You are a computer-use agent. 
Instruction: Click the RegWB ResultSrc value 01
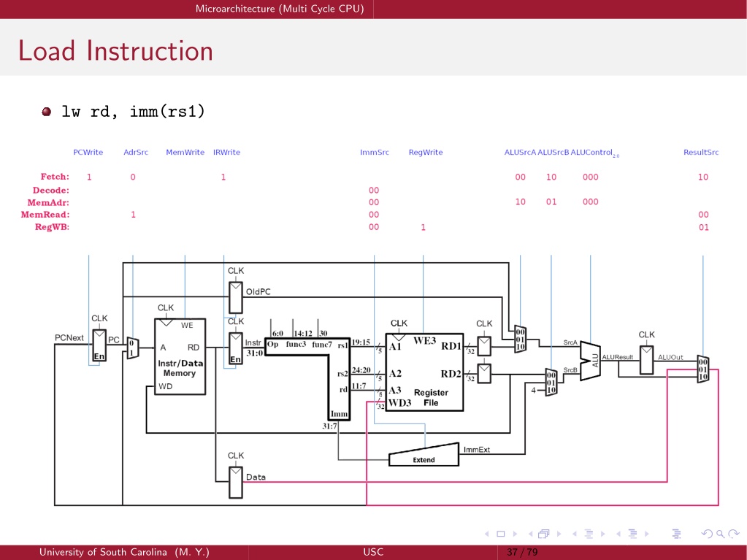pyautogui.click(x=704, y=228)
